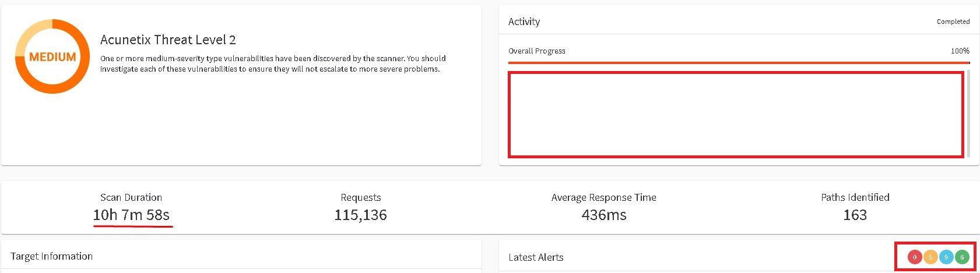Screen dimensions: 980x273
Task: Click the 115,136 requests count
Action: (x=360, y=215)
